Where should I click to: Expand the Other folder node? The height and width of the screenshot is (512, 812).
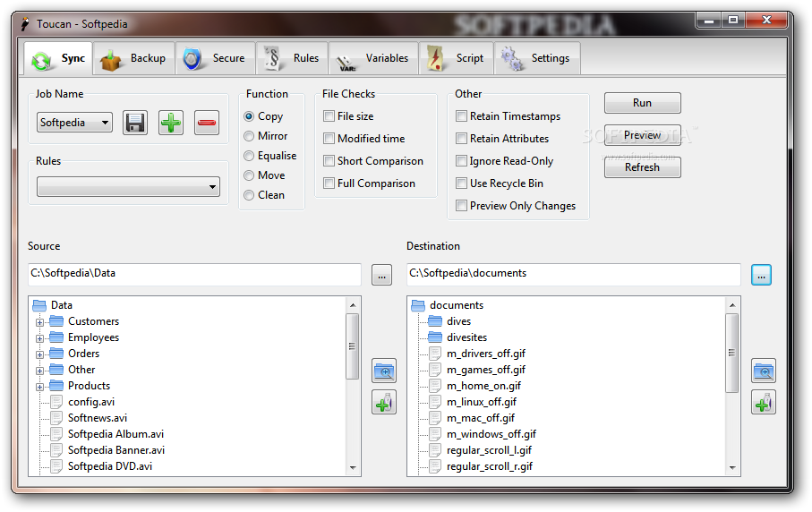[x=39, y=371]
